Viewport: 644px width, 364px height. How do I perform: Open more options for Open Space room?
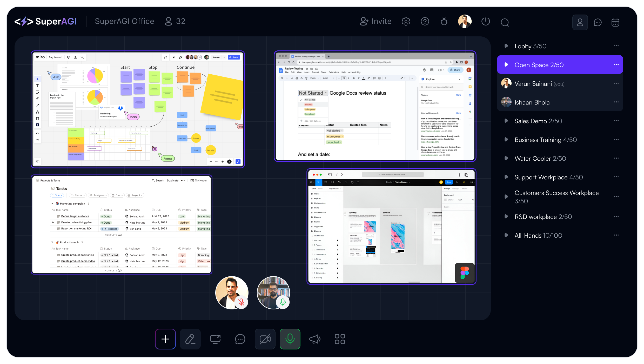click(x=616, y=64)
